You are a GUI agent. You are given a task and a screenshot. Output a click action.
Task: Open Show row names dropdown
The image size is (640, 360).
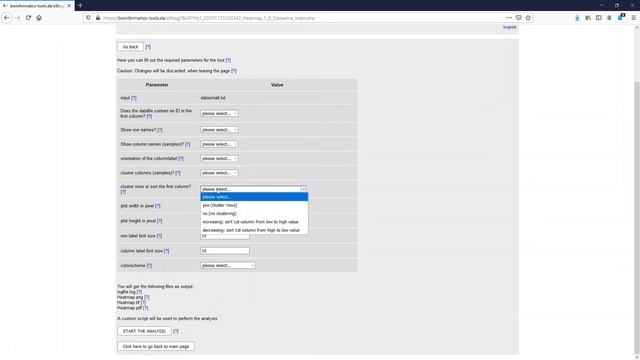click(219, 130)
